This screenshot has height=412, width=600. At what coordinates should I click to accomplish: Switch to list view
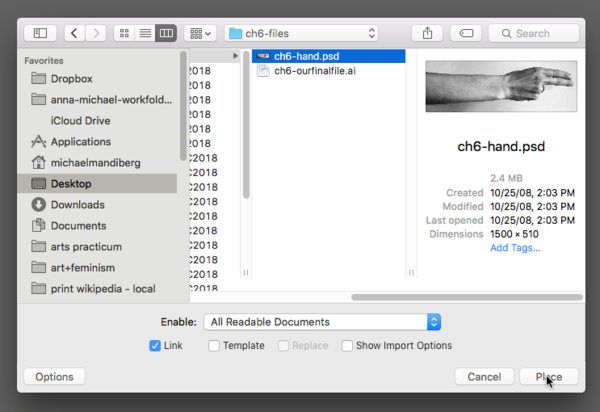click(145, 33)
